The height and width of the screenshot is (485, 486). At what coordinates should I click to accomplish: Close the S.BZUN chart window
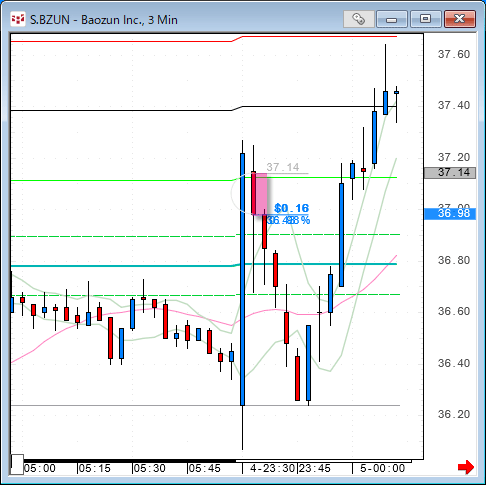pyautogui.click(x=460, y=19)
